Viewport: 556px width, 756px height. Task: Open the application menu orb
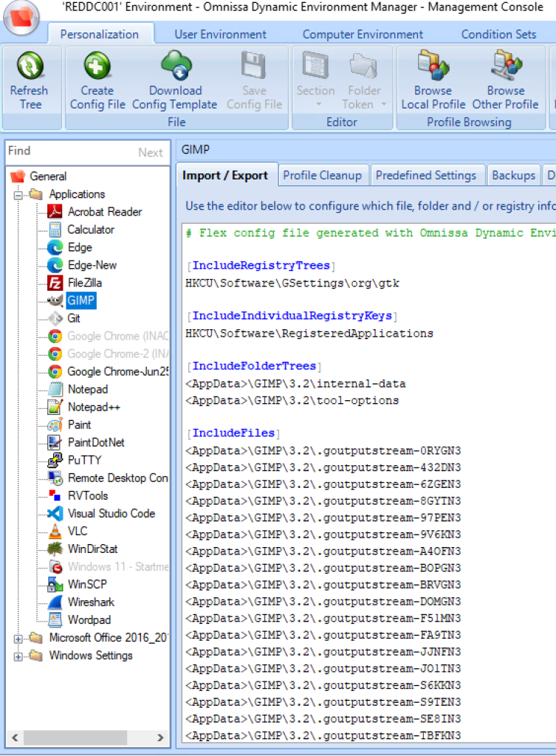point(21,18)
